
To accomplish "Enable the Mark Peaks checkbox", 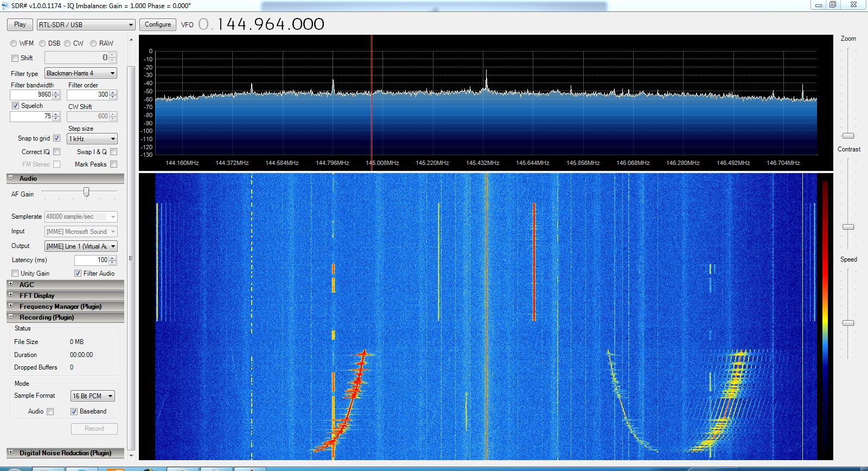I will coord(113,164).
